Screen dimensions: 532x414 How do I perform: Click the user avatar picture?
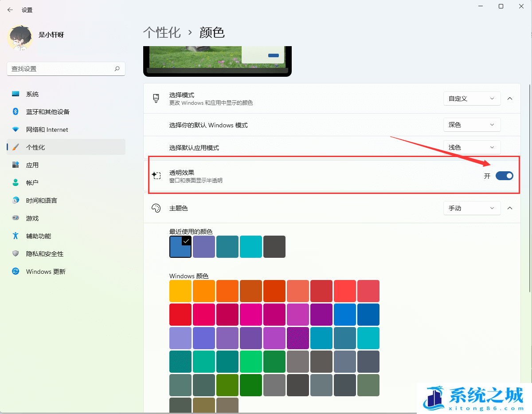coord(20,37)
